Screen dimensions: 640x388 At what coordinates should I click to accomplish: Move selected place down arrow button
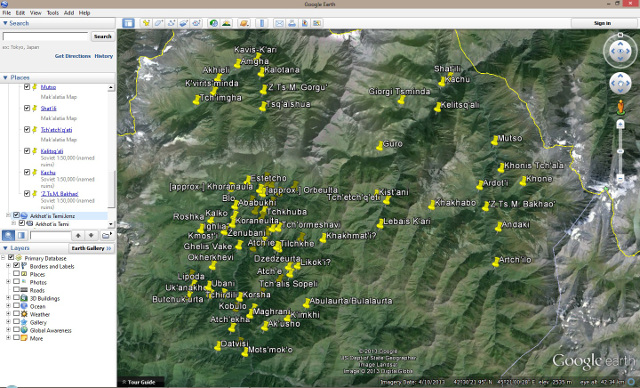pos(91,235)
